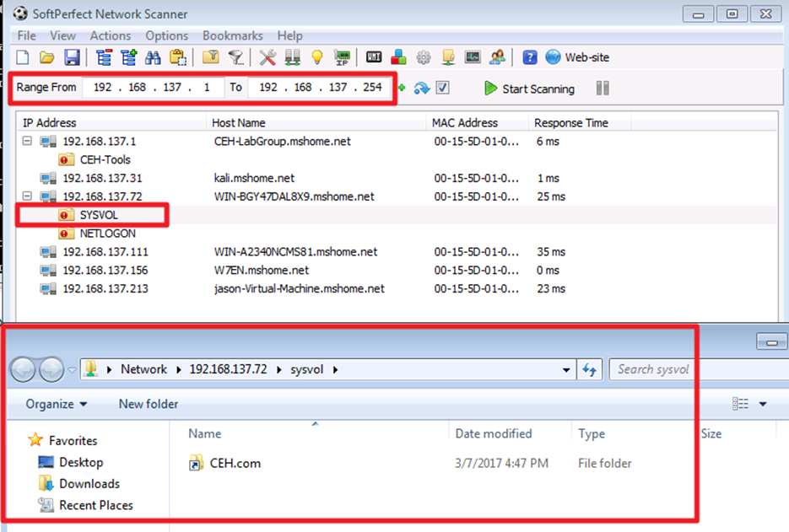The width and height of the screenshot is (789, 532).
Task: Click the Range From start IP field
Action: click(153, 88)
